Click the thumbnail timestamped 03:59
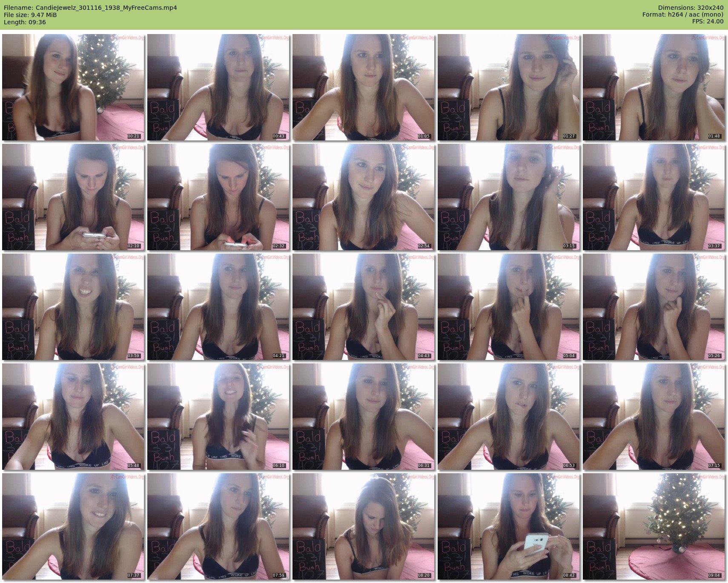The image size is (728, 583). click(x=73, y=307)
